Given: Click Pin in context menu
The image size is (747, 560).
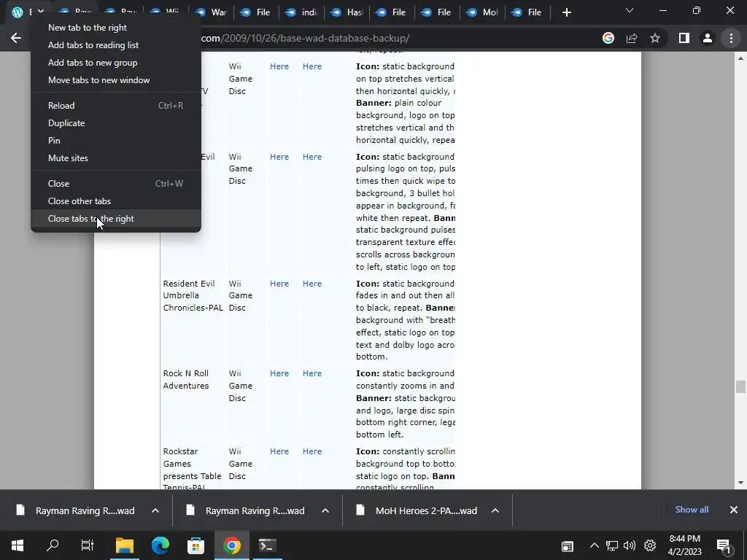Looking at the screenshot, I should (116, 141).
